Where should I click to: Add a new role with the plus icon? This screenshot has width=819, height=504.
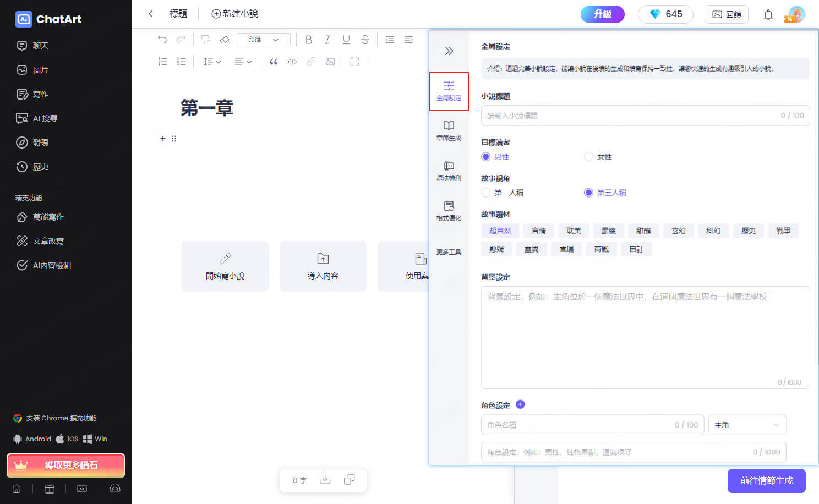(520, 404)
